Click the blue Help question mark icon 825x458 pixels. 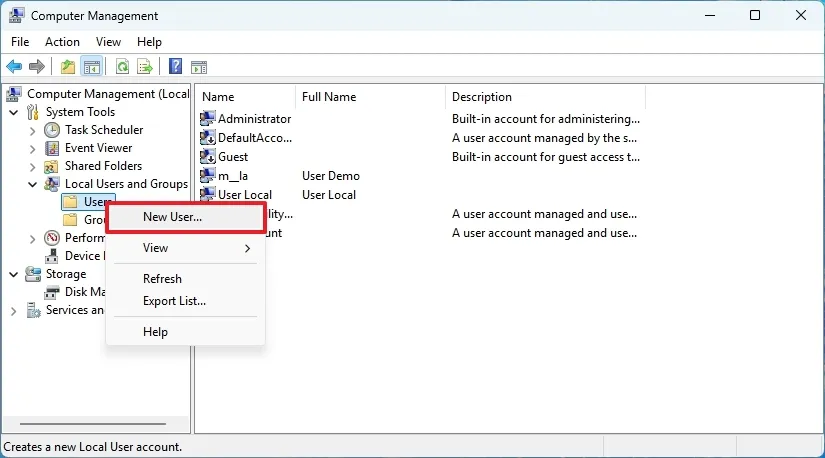pyautogui.click(x=175, y=66)
